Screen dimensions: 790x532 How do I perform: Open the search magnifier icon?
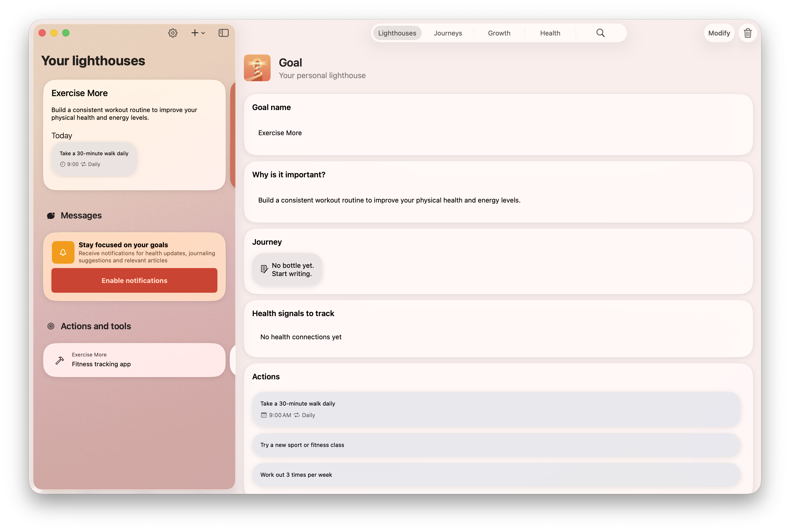[x=600, y=33]
